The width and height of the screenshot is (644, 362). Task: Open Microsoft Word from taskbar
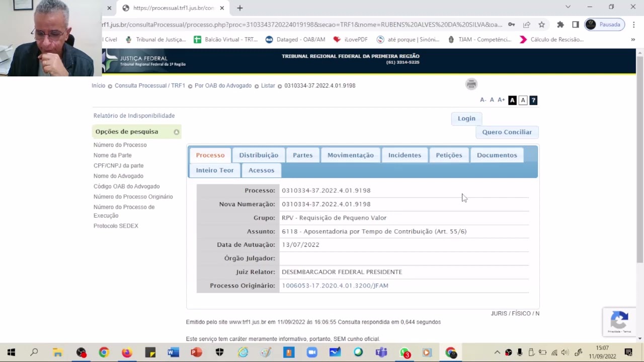pos(173,352)
